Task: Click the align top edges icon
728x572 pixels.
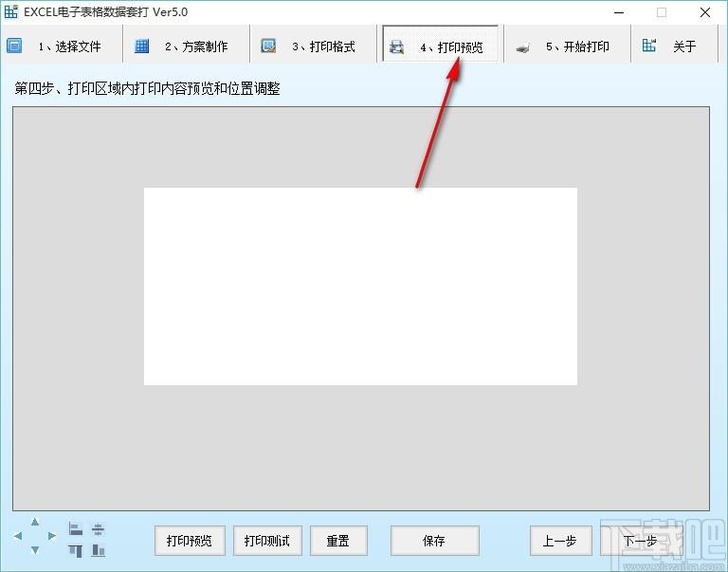Action: (x=76, y=550)
